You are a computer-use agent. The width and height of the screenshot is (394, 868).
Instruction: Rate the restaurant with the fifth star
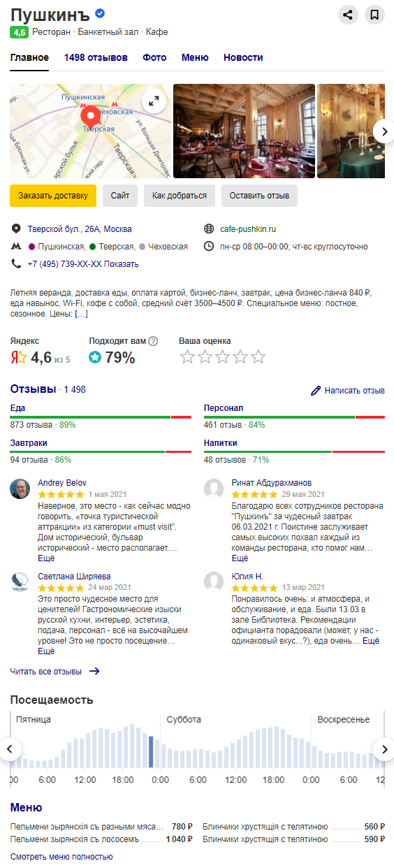pos(258,357)
